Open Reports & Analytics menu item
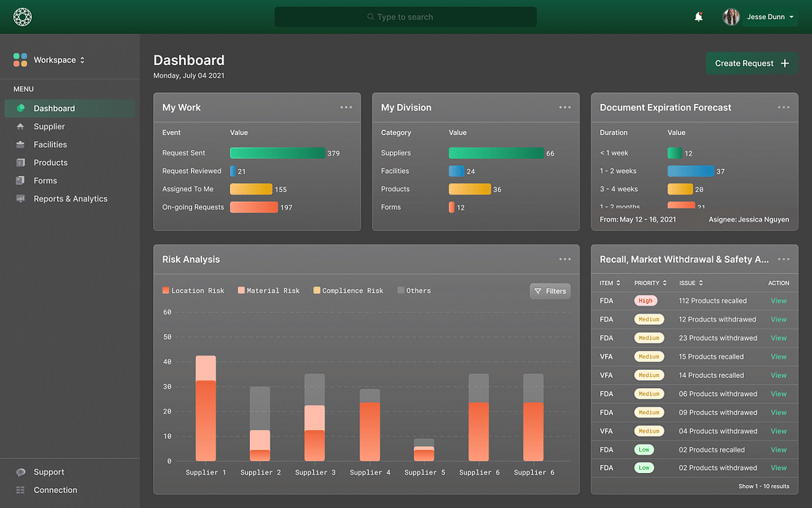The height and width of the screenshot is (508, 812). pyautogui.click(x=70, y=199)
